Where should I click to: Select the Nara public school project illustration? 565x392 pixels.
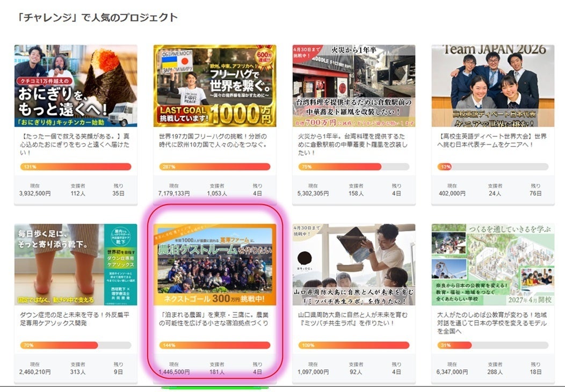pos(492,265)
